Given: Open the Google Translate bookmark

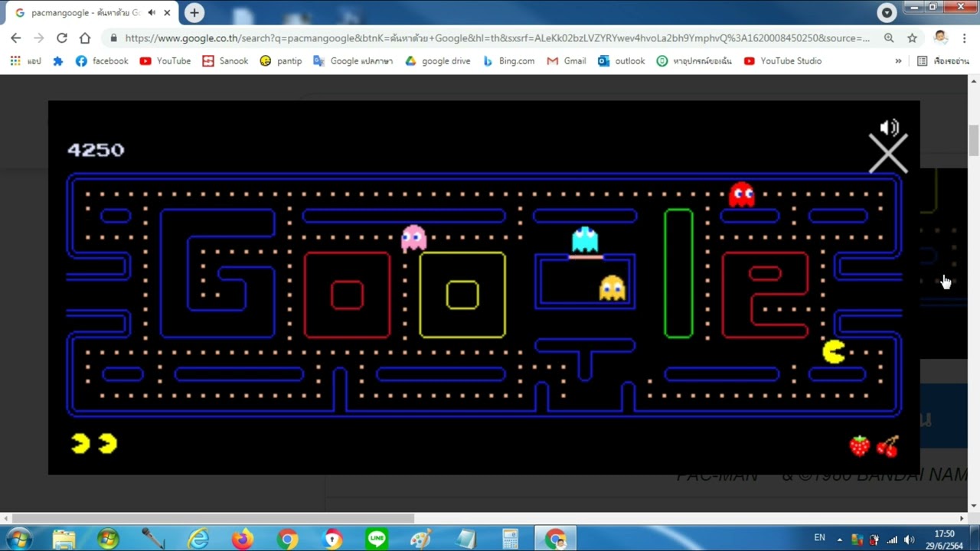Looking at the screenshot, I should click(353, 60).
